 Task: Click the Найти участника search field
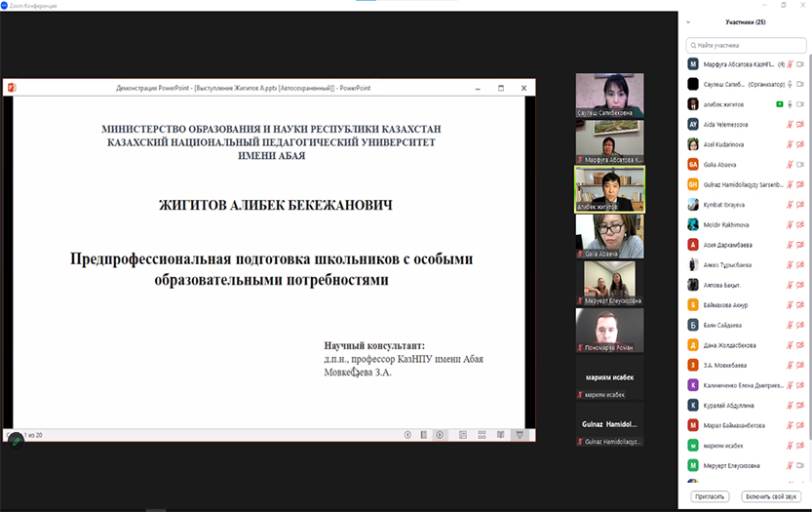746,45
